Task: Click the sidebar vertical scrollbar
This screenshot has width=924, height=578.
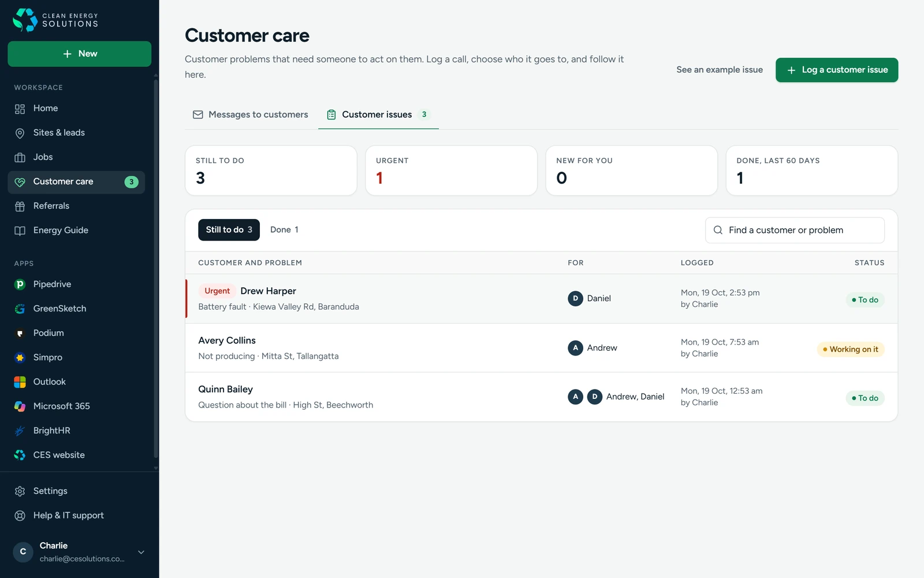Action: pos(155,269)
